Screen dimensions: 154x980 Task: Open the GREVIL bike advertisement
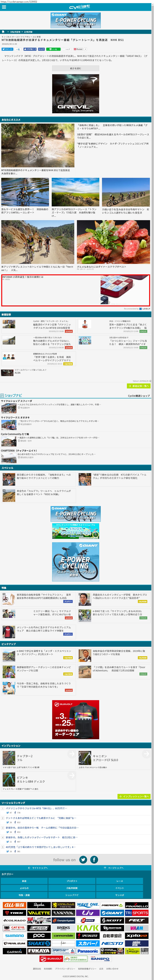point(76,94)
